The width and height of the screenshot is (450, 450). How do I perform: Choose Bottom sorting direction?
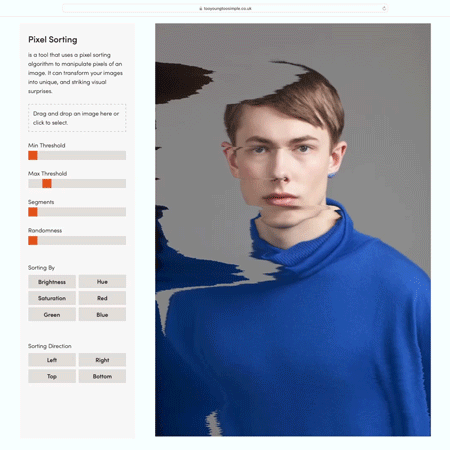point(102,376)
